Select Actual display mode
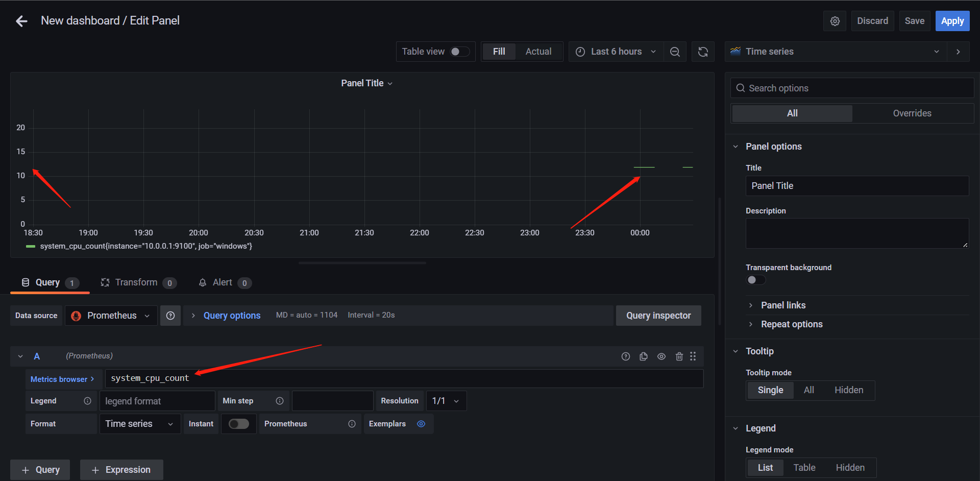980x481 pixels. coord(538,52)
